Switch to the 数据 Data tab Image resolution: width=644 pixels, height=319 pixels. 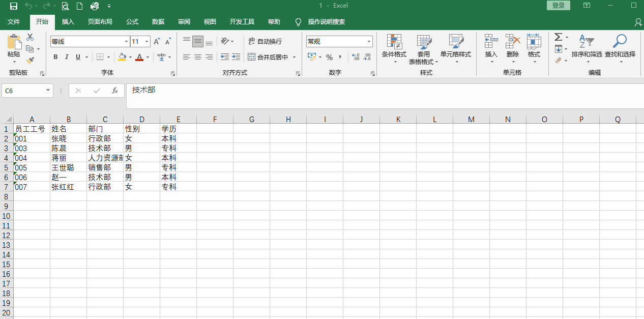click(158, 22)
